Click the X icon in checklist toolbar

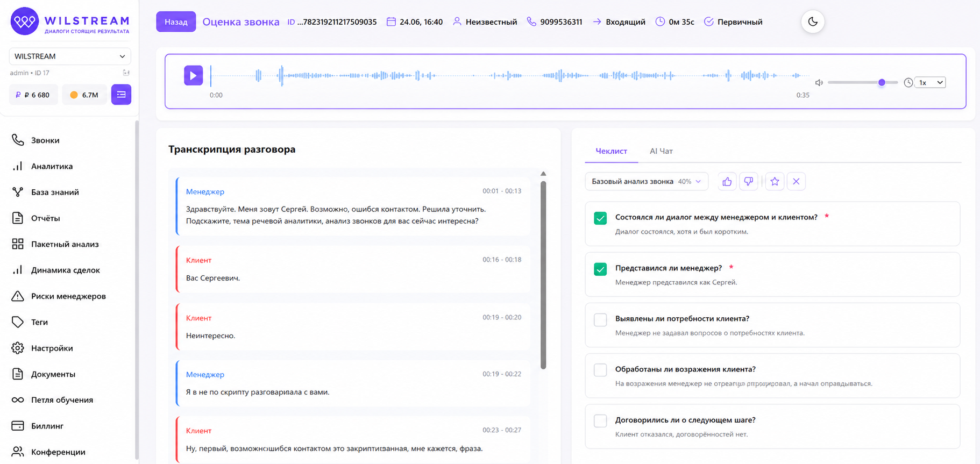point(796,182)
